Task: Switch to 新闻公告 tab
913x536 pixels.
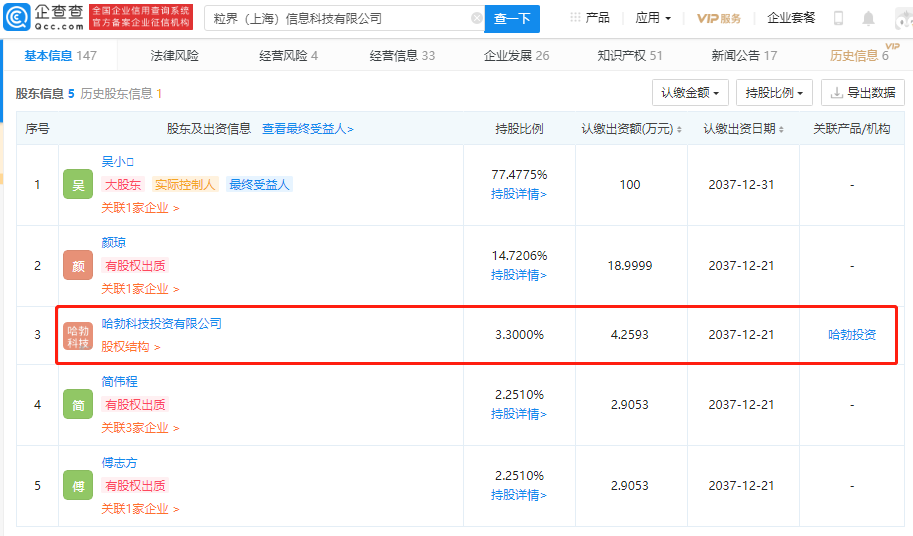Action: (x=744, y=55)
